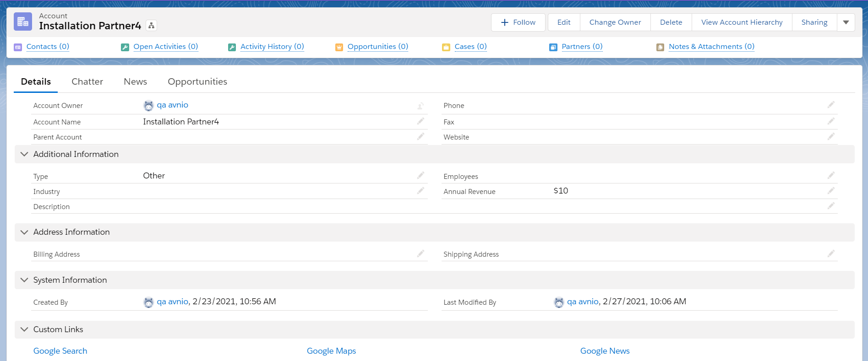Open the more actions dropdown arrow
The image size is (868, 361).
click(846, 22)
